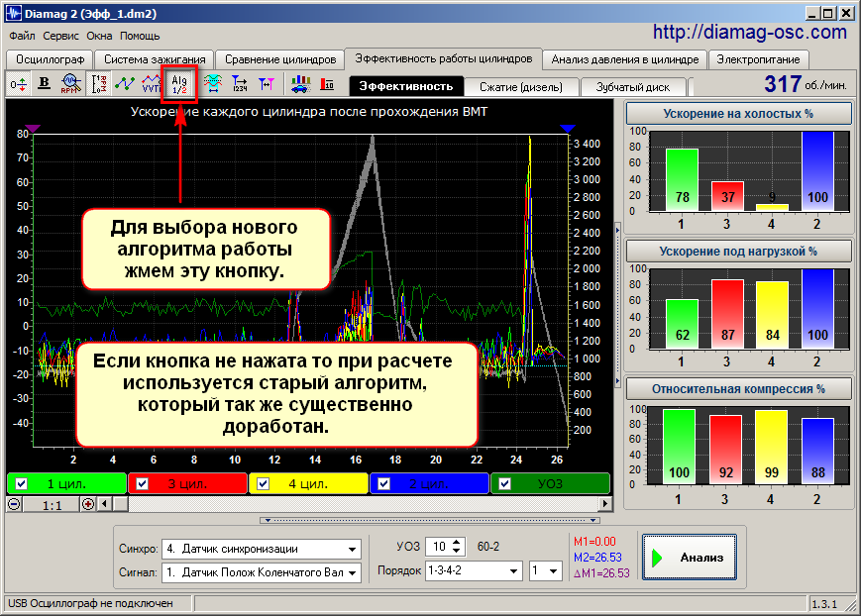861x616 pixels.
Task: Click the zoom out minus icon
Action: coord(15,504)
